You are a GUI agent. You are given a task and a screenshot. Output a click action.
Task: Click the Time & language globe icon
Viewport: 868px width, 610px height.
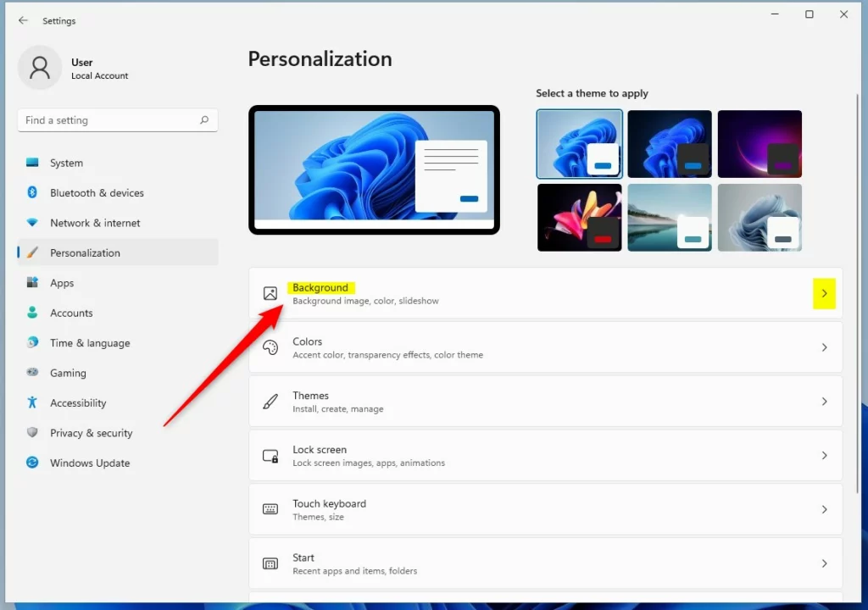pyautogui.click(x=32, y=342)
